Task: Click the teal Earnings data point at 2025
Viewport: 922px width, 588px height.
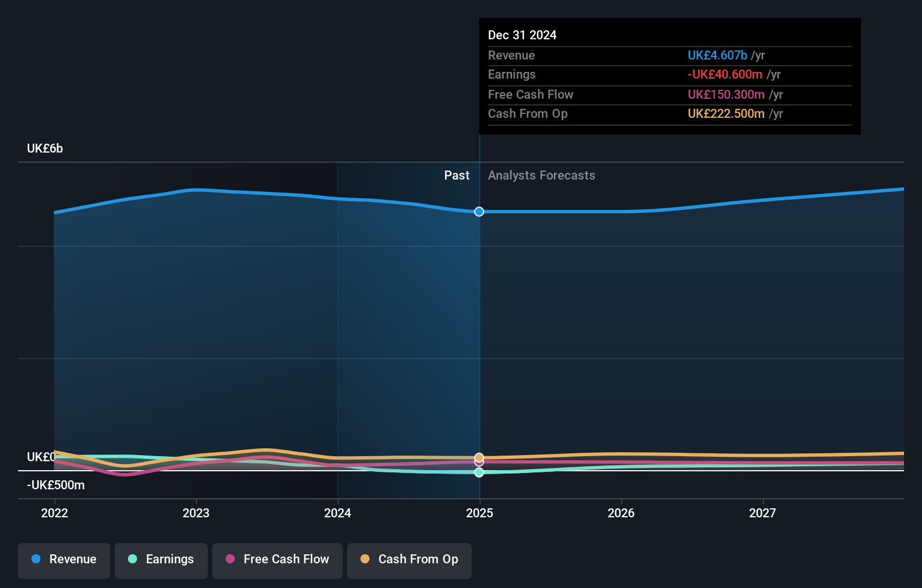Action: pyautogui.click(x=479, y=472)
